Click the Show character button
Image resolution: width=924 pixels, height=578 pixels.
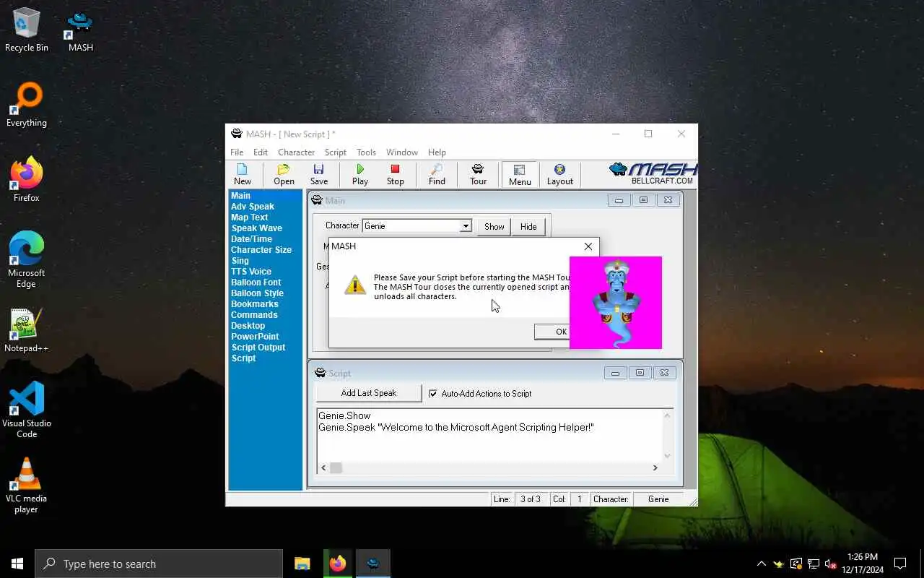[x=494, y=226]
